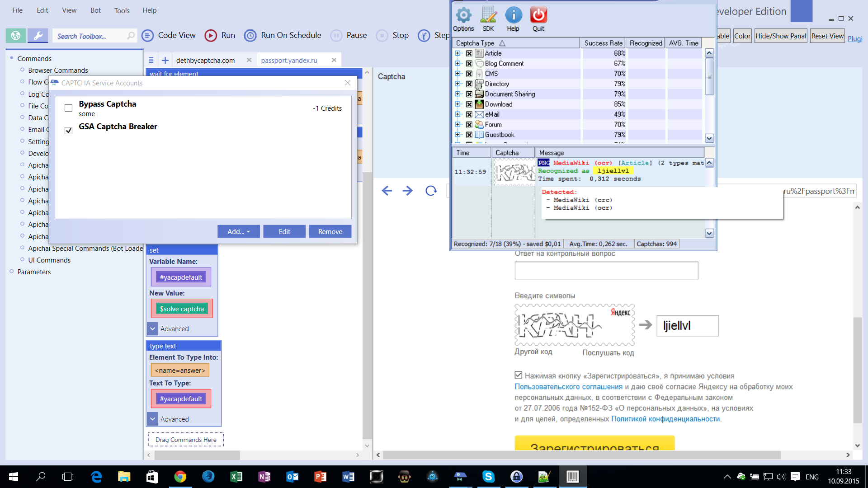
Task: Remove the selected captcha account
Action: click(x=330, y=231)
